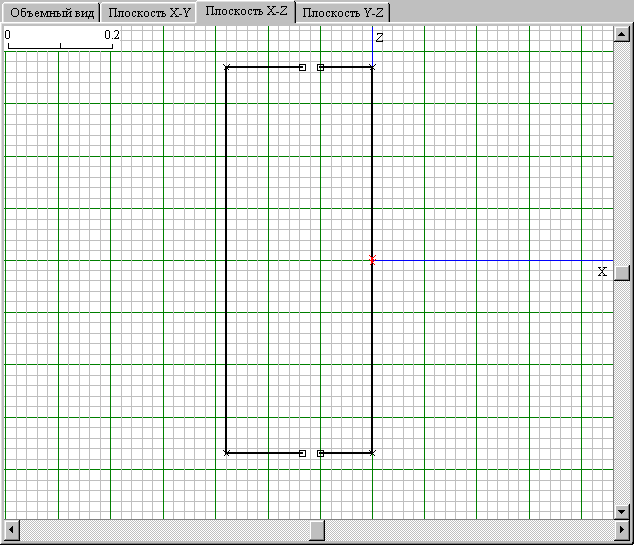
Task: Switch to Плоскость Y-Z view tab
Action: 343,13
